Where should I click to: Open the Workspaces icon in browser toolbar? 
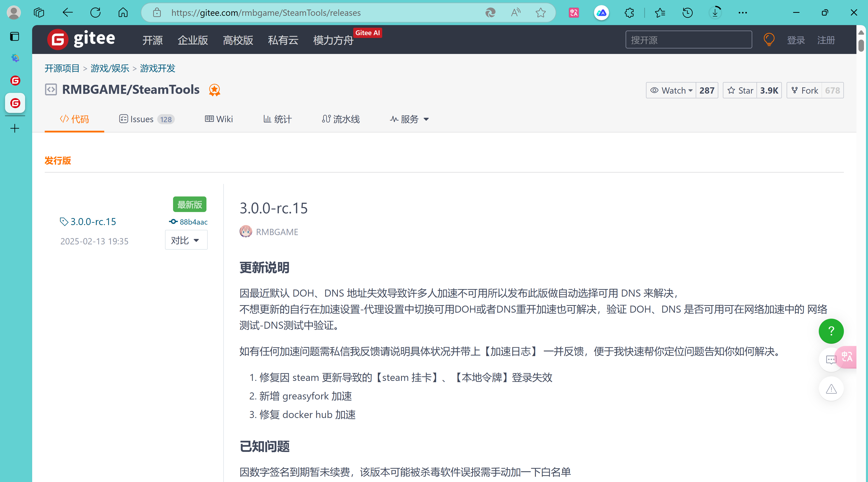point(39,13)
